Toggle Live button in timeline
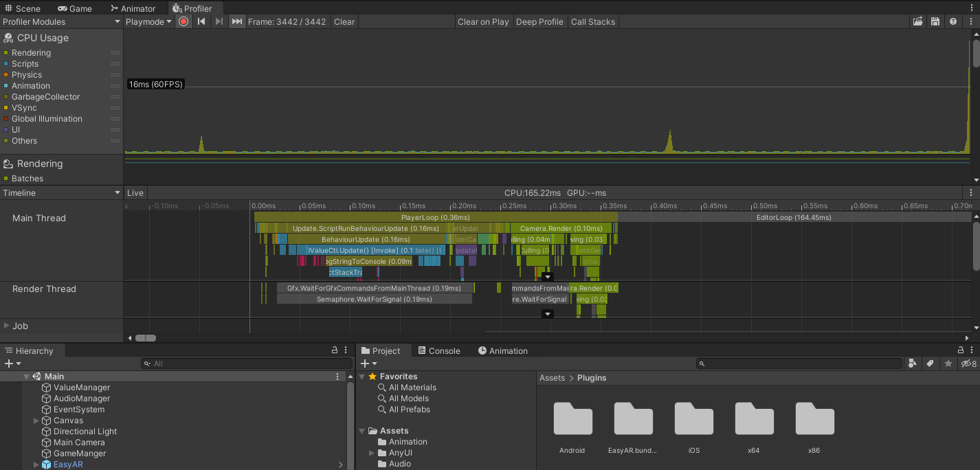Image resolution: width=980 pixels, height=470 pixels. coord(135,193)
